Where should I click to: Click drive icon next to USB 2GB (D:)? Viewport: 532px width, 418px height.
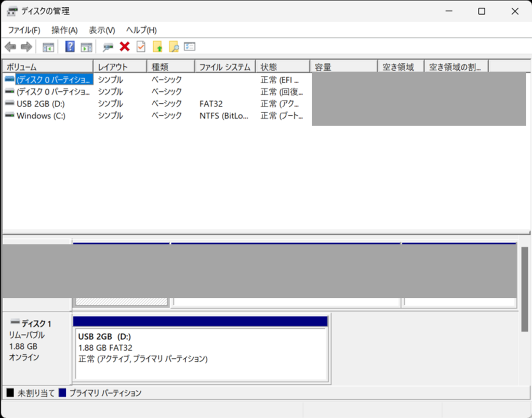coord(9,103)
